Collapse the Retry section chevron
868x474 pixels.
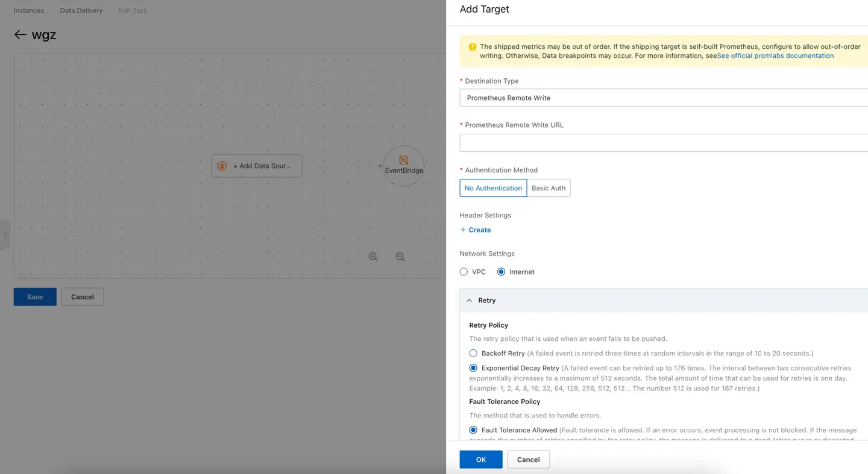470,301
